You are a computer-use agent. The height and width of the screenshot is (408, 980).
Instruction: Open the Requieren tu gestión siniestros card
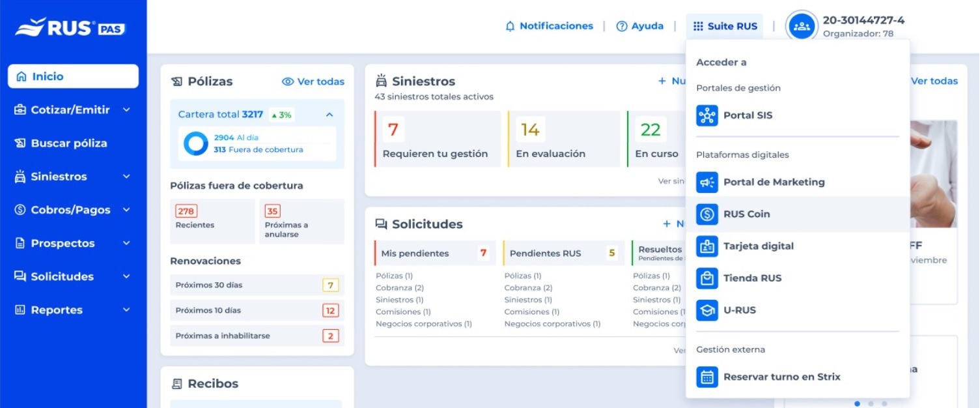[434, 139]
